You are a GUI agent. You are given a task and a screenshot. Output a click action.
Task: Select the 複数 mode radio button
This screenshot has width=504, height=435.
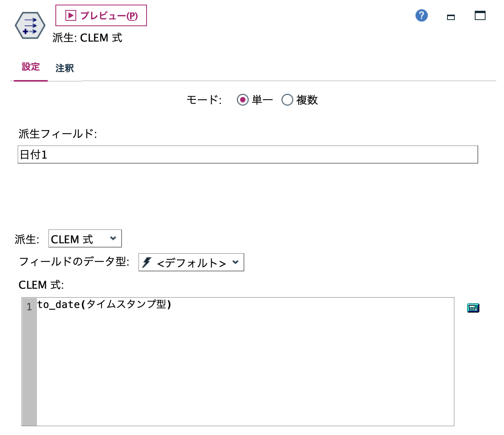tap(287, 100)
